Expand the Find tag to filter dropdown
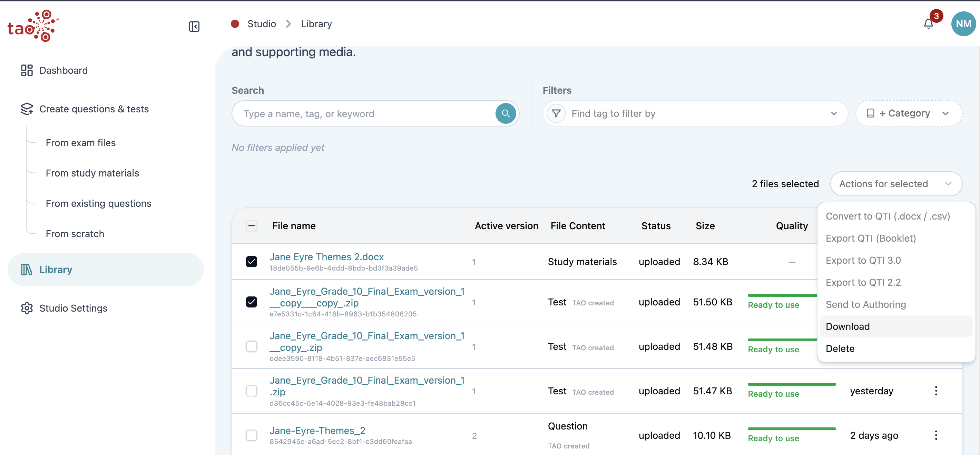 tap(695, 113)
